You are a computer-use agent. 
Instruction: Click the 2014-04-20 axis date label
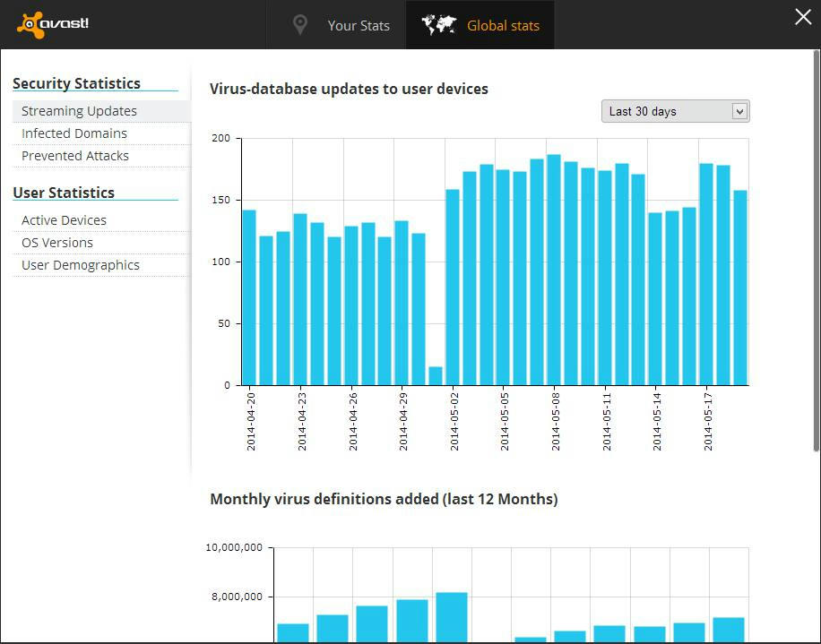(251, 422)
